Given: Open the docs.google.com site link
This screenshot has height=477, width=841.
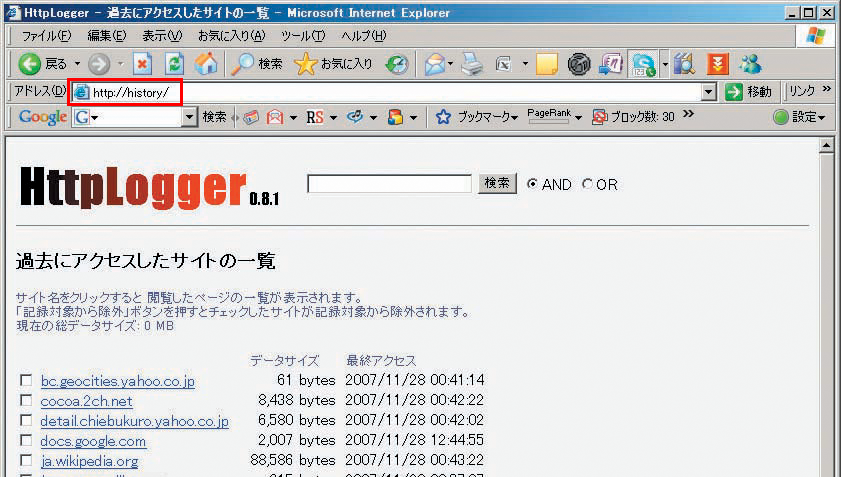Looking at the screenshot, I should (93, 441).
